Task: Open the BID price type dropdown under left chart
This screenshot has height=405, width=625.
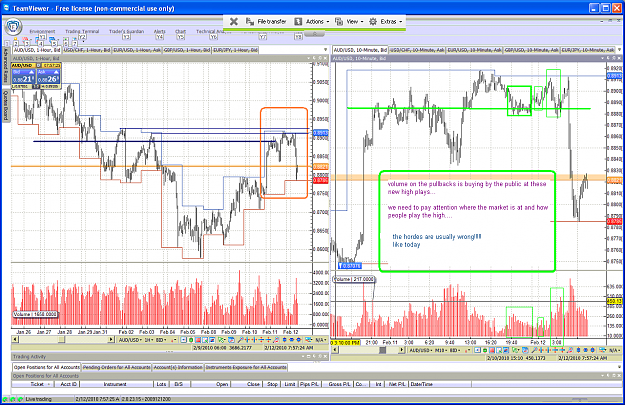Action: point(161,340)
